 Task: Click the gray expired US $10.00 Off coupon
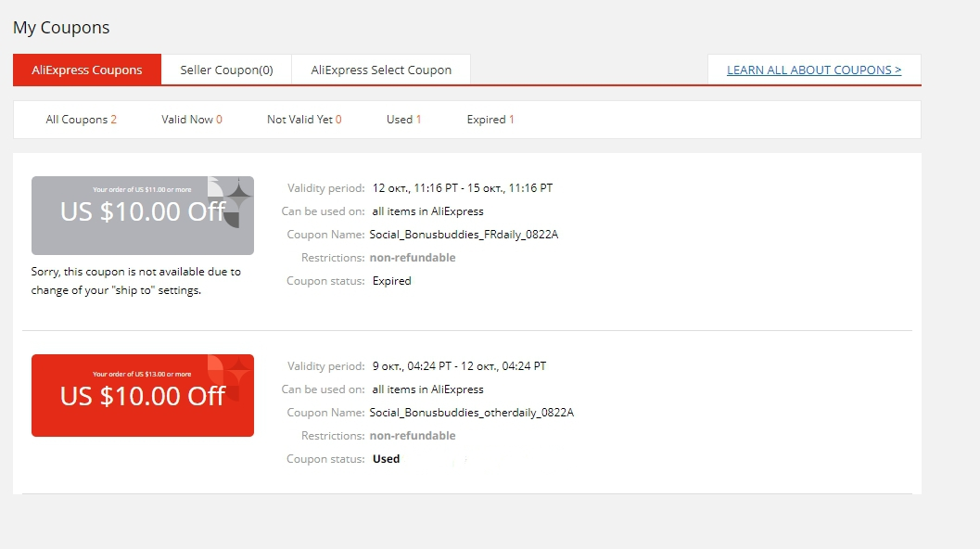click(143, 215)
